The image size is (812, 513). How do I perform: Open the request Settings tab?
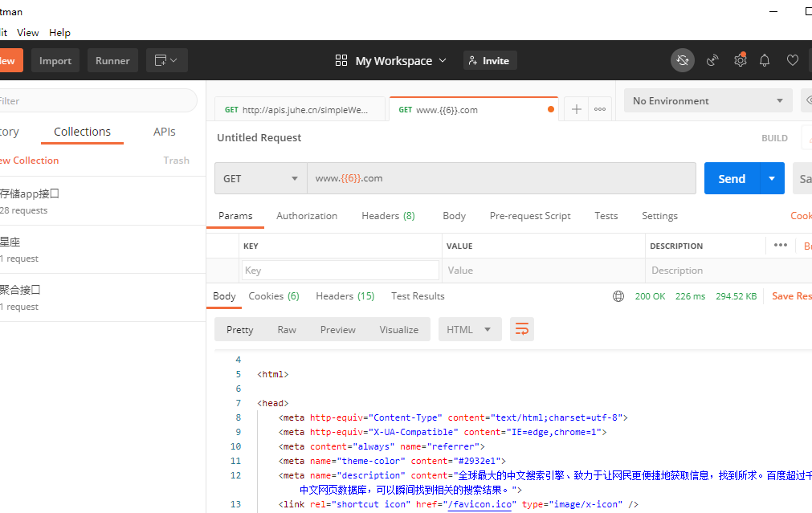(659, 216)
